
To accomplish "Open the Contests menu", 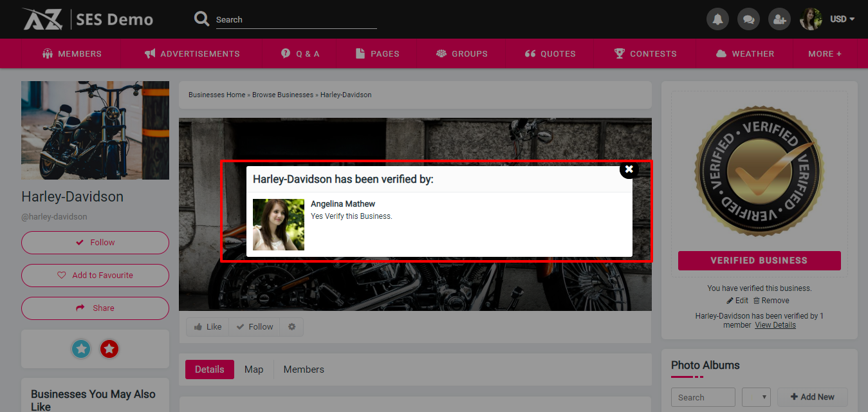I will (645, 53).
